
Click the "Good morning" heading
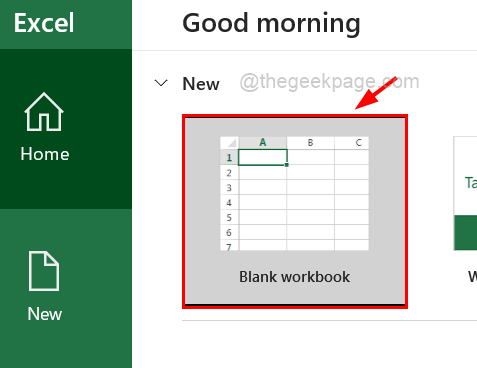(x=271, y=23)
